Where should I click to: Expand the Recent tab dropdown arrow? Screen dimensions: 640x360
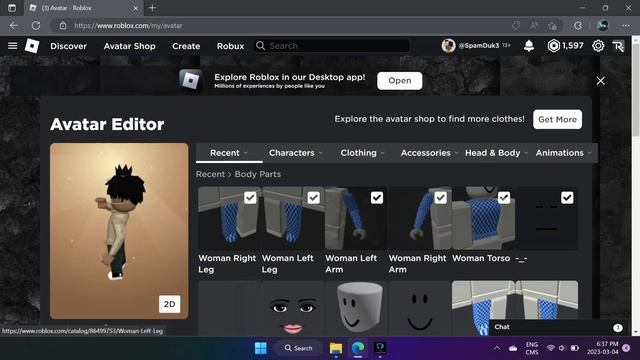point(246,153)
